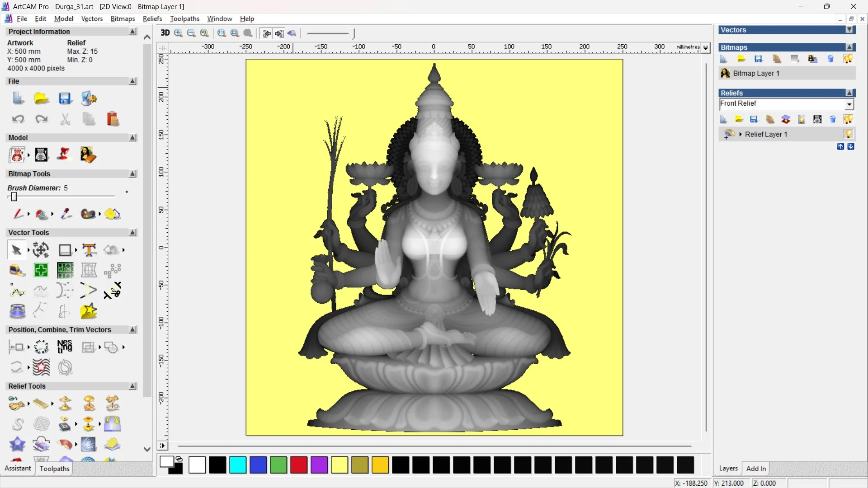Click the Zoom In magnifier icon
This screenshot has width=868, height=488.
178,33
